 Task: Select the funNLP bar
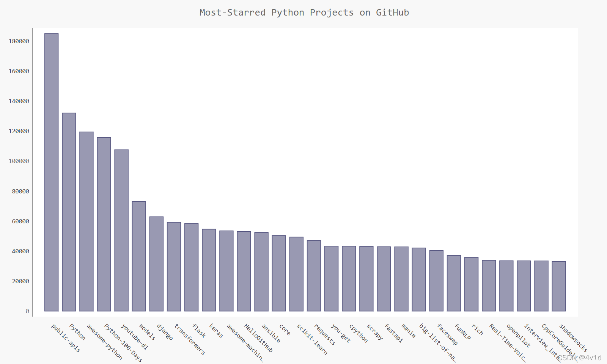(x=454, y=283)
